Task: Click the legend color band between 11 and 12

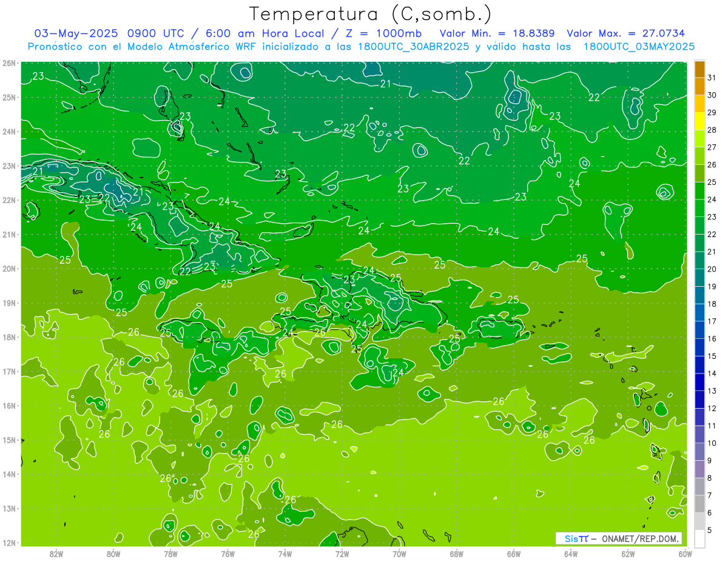Action: point(699,417)
